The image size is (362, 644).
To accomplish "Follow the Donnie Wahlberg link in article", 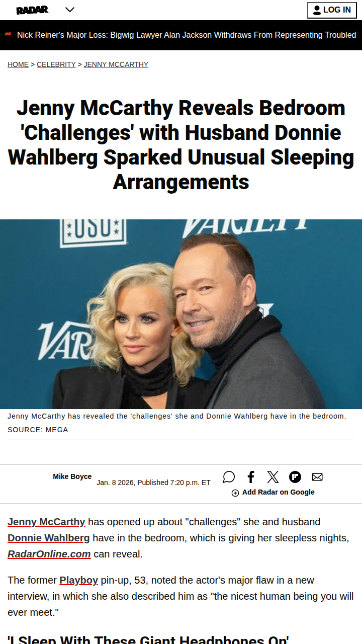I will (x=49, y=538).
